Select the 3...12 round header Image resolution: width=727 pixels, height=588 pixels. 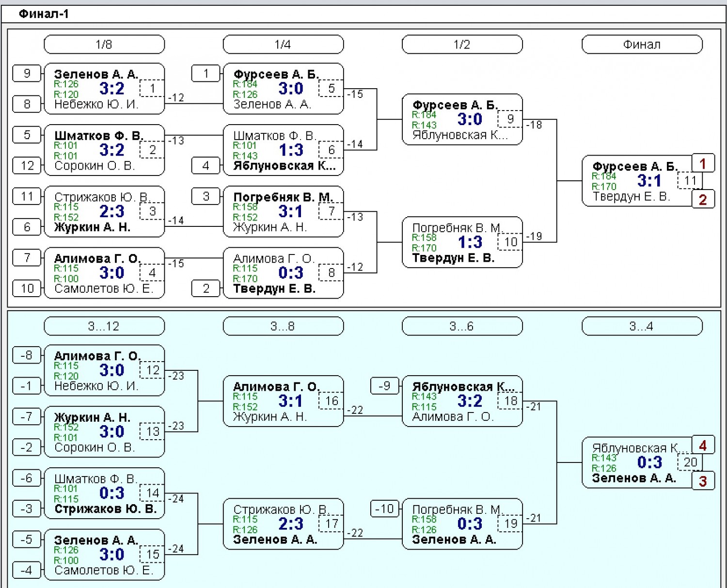[x=104, y=326]
